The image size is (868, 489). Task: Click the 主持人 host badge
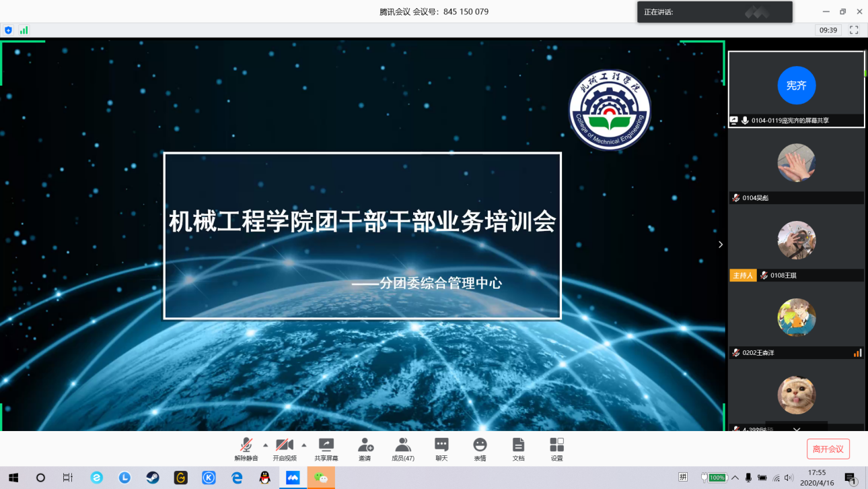click(743, 275)
